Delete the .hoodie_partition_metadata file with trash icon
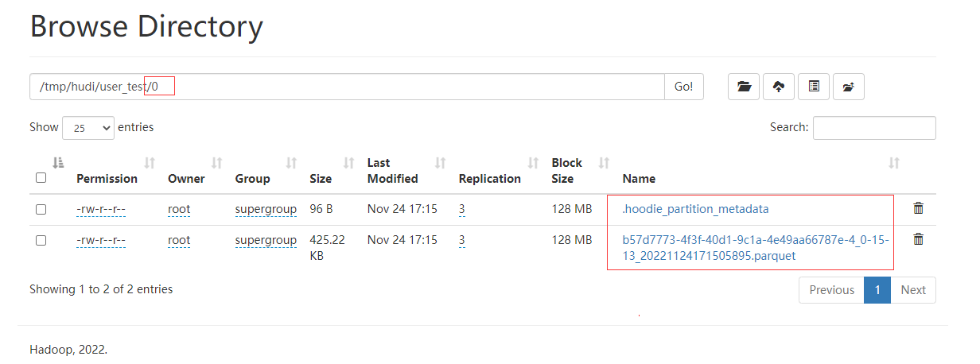980x364 pixels. tap(918, 208)
